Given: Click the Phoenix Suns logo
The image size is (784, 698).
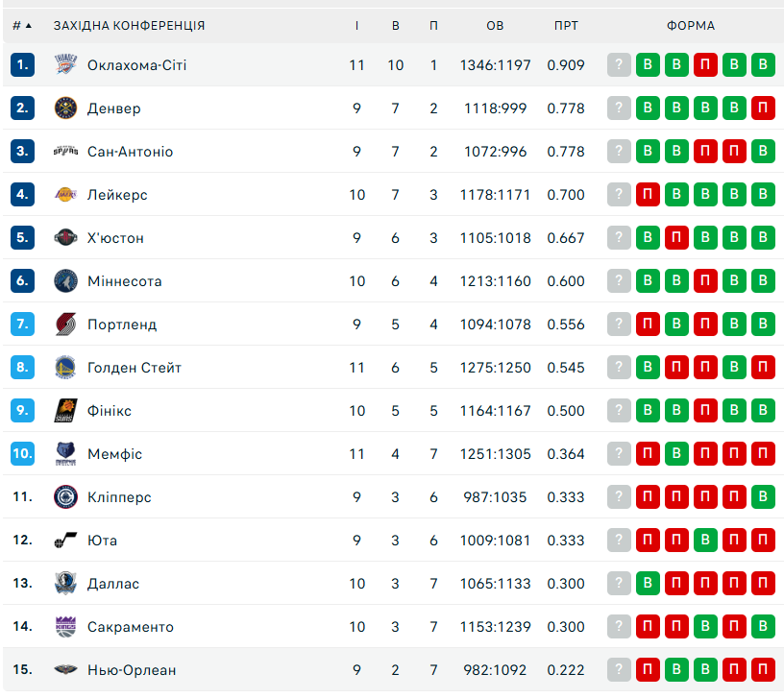Looking at the screenshot, I should (65, 411).
